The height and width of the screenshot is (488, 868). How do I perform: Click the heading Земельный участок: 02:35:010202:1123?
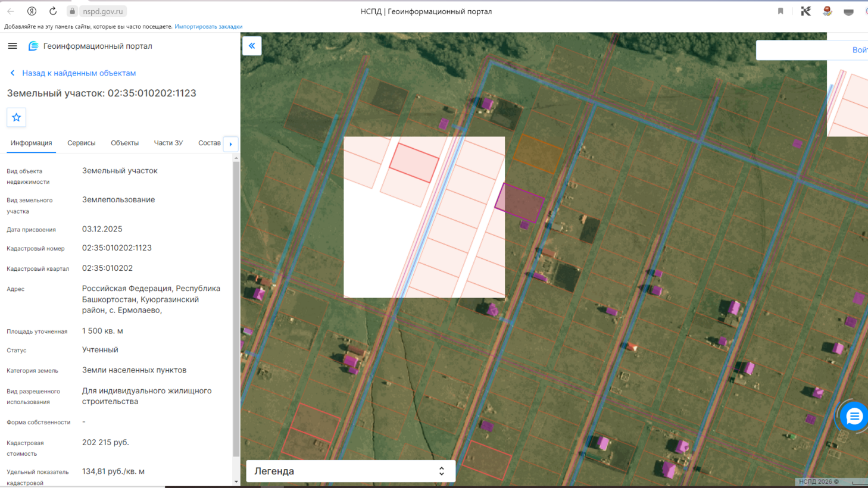(x=102, y=93)
